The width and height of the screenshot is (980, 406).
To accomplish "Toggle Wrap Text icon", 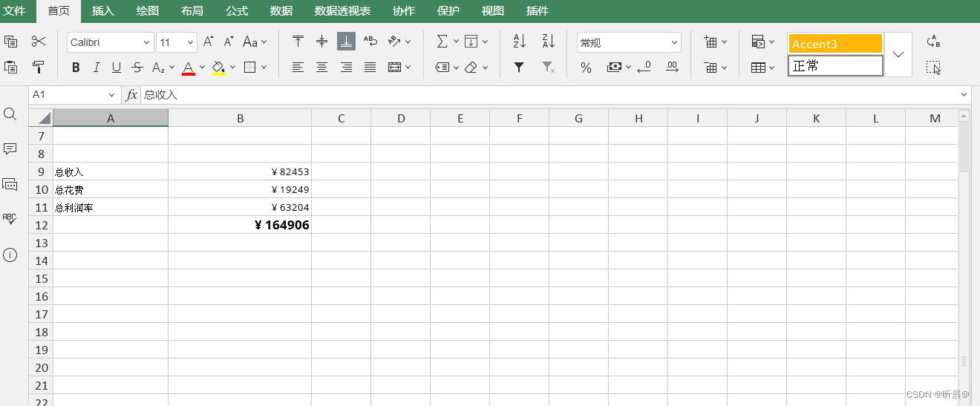I will coord(370,42).
